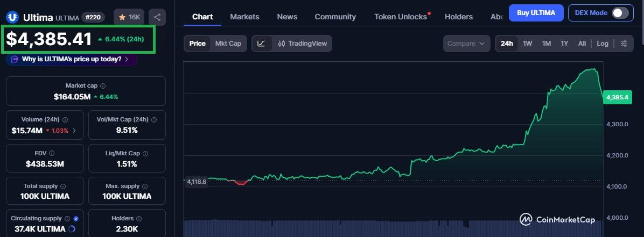Viewport: 644px width, 237px height.
Task: Click the 1.51% Liq/Mkt Cap value
Action: [x=127, y=164]
